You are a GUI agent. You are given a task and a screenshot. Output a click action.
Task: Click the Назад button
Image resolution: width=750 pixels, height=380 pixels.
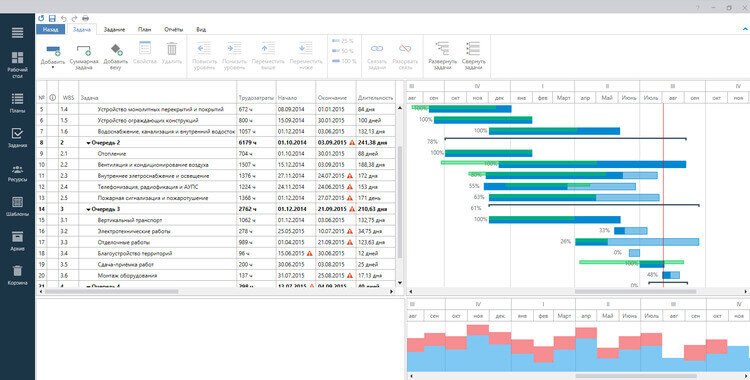pyautogui.click(x=50, y=30)
